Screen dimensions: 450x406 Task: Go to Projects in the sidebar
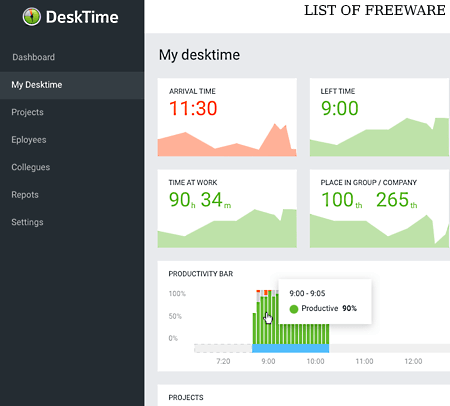[x=27, y=112]
